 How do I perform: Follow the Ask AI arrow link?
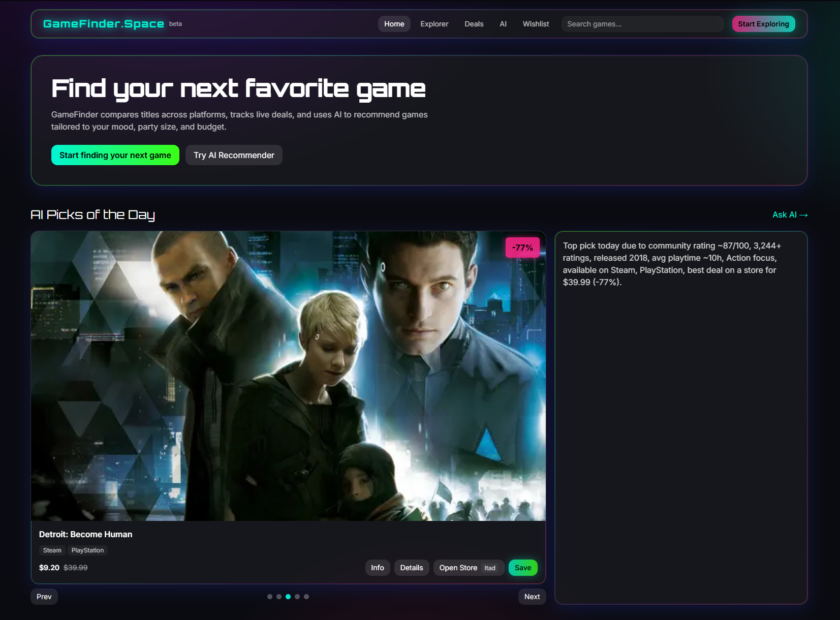click(790, 215)
